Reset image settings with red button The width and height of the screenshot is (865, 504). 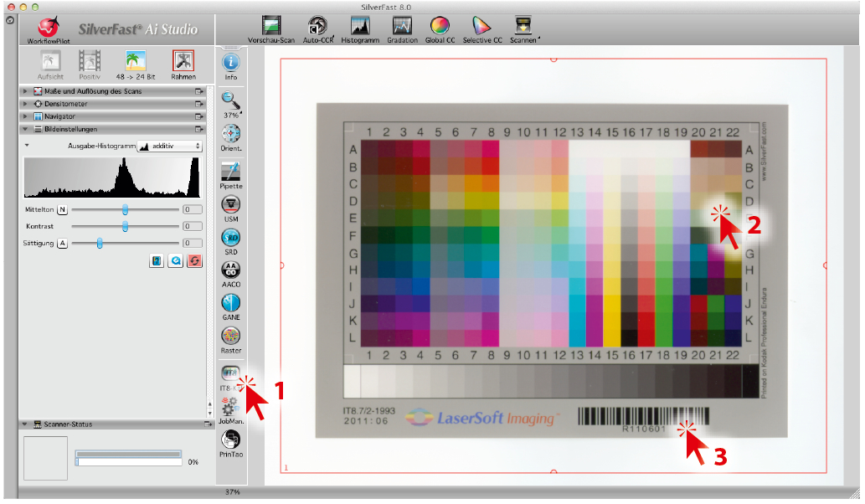coord(194,261)
